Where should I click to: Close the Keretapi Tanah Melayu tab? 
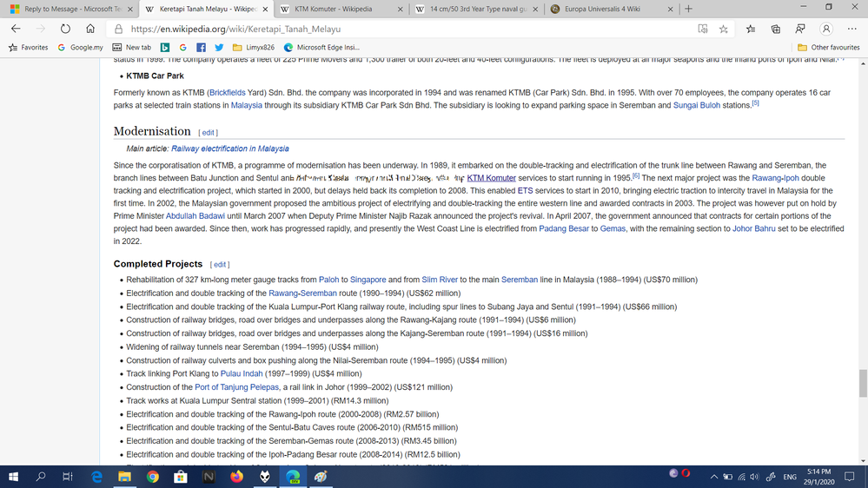point(265,9)
